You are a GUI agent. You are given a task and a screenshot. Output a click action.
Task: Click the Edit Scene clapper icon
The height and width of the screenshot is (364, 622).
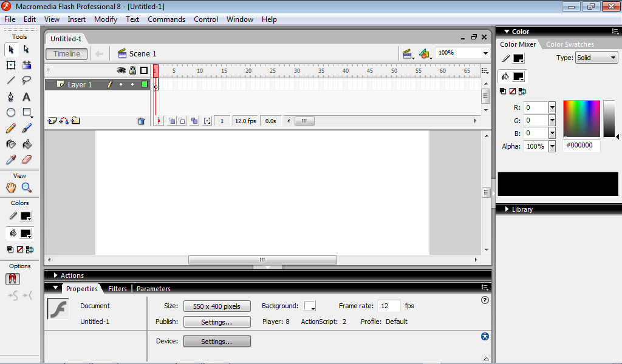pos(407,54)
